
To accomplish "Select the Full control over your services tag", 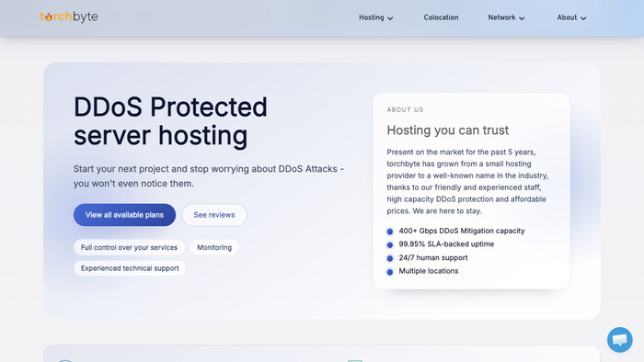I will (x=129, y=247).
